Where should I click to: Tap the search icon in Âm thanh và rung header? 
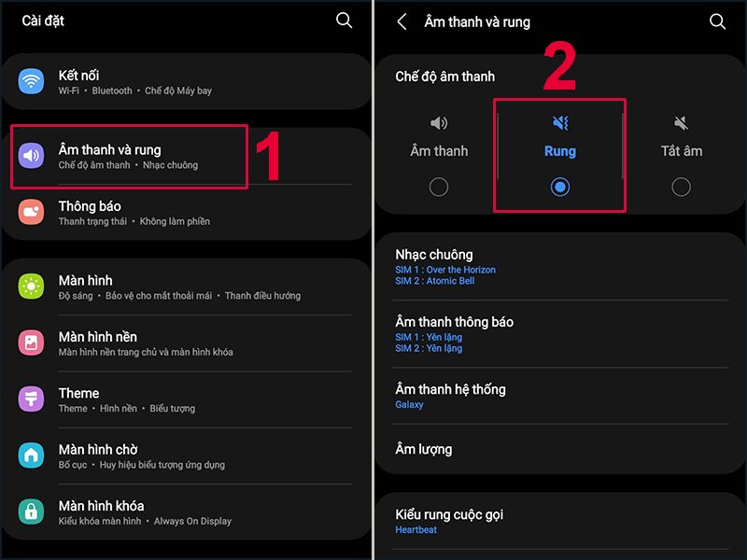(717, 21)
